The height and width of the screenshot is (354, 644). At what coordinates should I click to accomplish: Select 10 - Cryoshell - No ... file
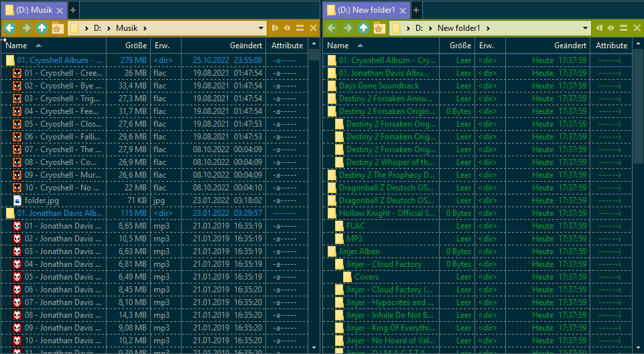pyautogui.click(x=62, y=188)
